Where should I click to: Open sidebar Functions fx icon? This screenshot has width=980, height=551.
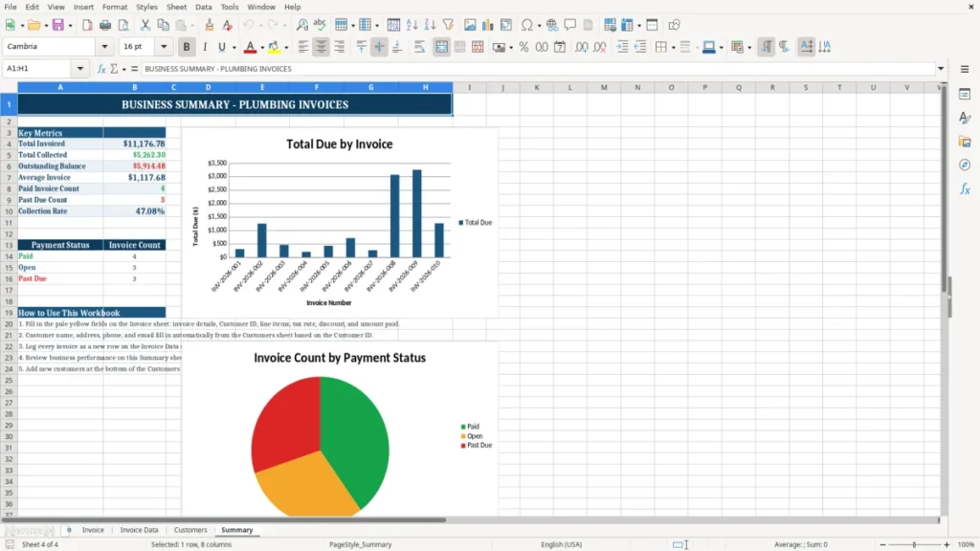pyautogui.click(x=965, y=188)
